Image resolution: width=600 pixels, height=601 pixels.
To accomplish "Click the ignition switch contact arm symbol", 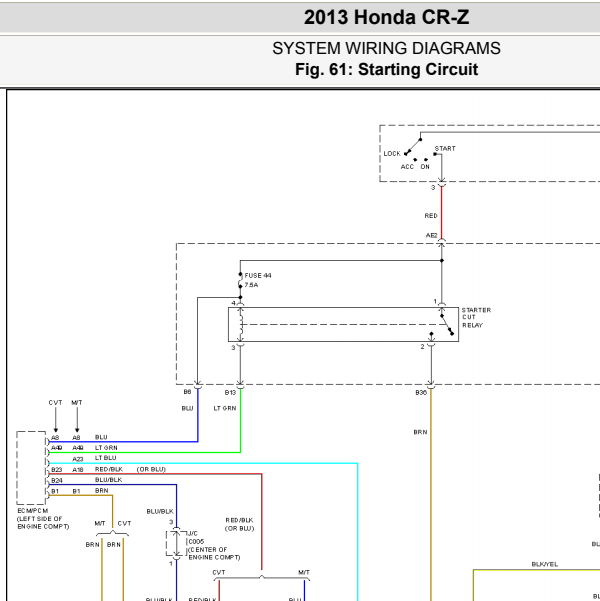I will 414,146.
